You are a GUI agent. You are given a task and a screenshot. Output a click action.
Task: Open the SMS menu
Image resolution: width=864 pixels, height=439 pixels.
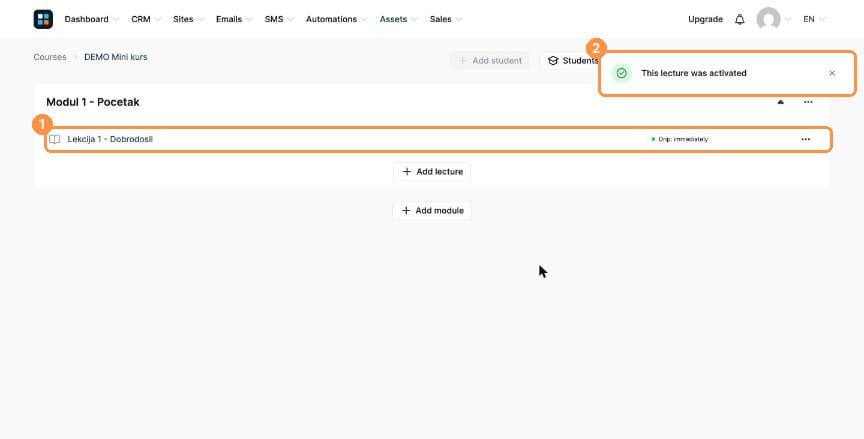tap(279, 19)
